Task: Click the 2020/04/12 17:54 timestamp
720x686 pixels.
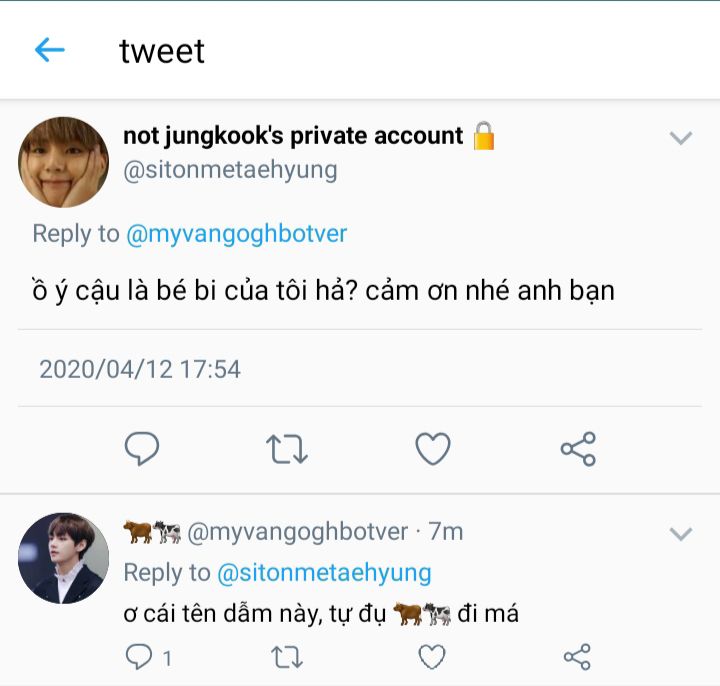Action: click(140, 369)
